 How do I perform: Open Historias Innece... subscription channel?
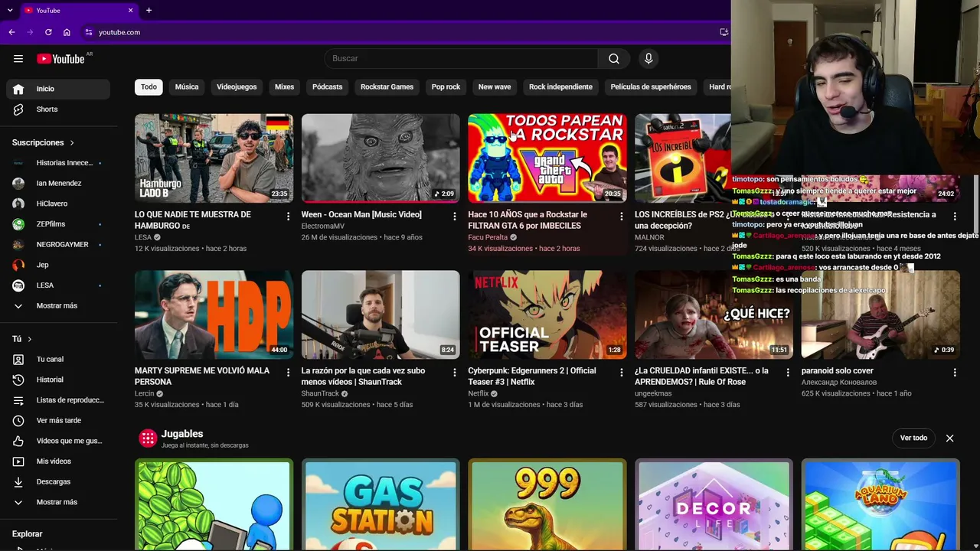pos(58,163)
